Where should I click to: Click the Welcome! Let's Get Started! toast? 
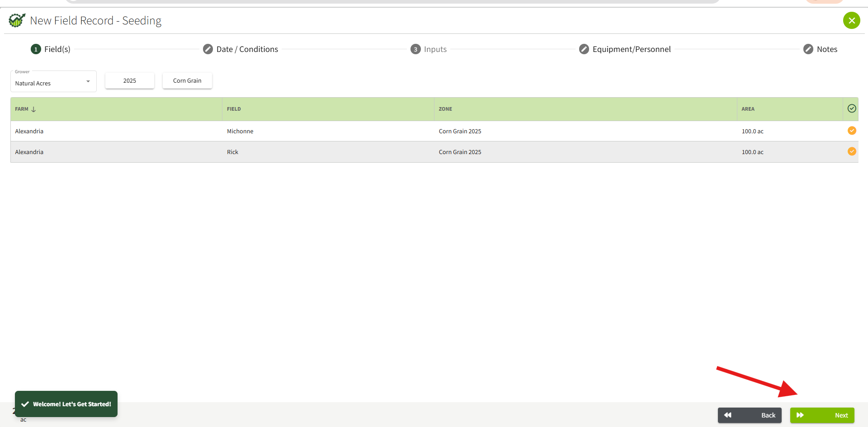tap(66, 404)
